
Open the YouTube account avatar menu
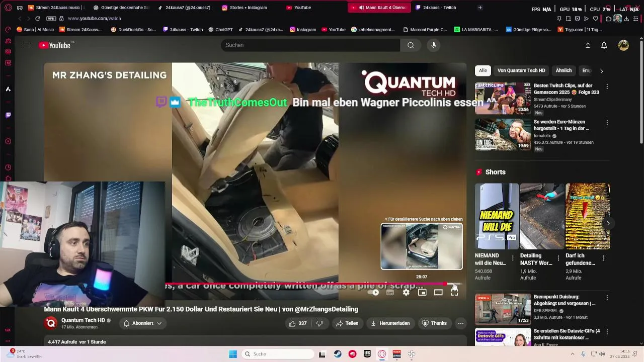623,45
